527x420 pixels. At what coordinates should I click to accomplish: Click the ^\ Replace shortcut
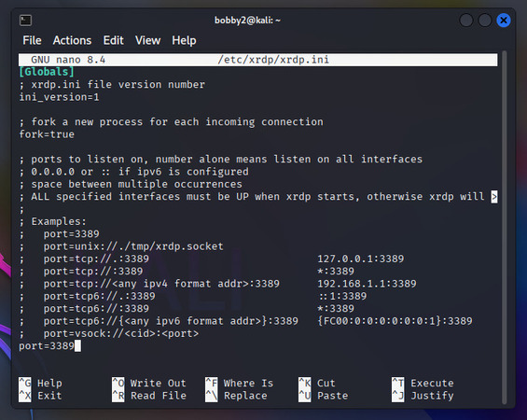click(236, 396)
